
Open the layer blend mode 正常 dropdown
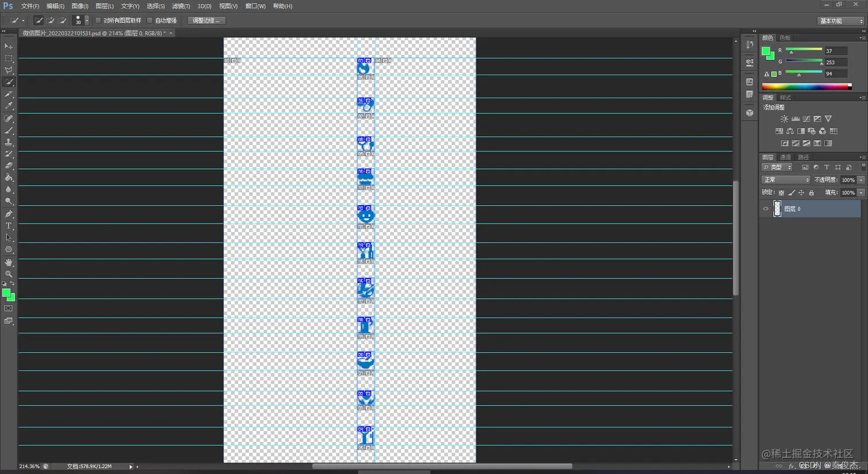pos(785,180)
